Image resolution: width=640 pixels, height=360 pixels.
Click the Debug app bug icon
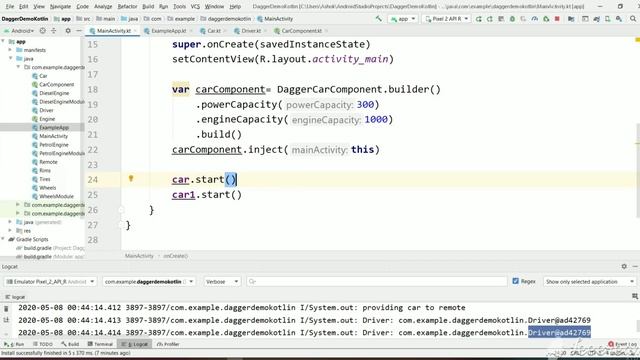click(x=512, y=19)
